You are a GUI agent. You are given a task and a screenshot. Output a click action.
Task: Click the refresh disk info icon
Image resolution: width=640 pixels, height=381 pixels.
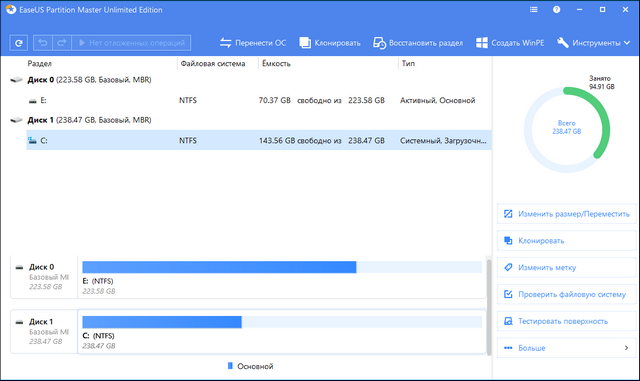18,43
